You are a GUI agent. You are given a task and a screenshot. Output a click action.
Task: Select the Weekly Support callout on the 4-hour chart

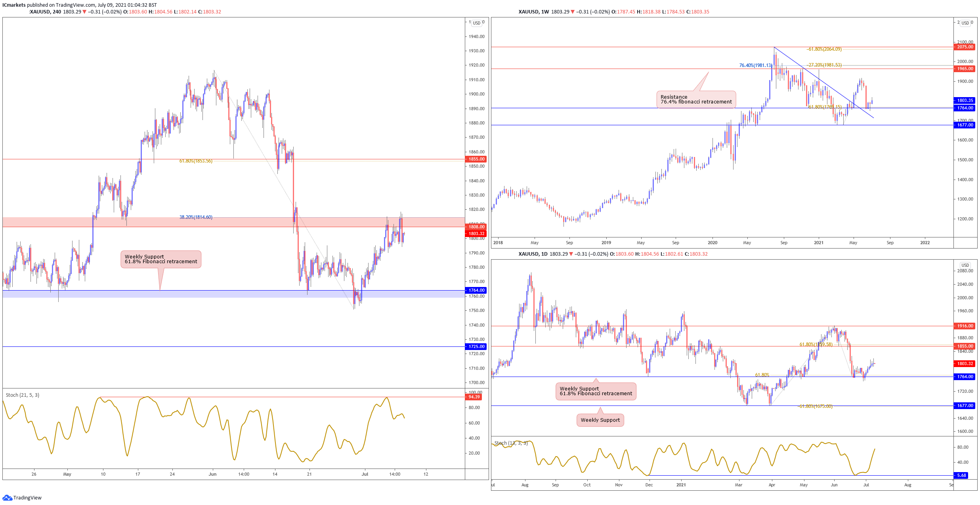click(x=161, y=259)
